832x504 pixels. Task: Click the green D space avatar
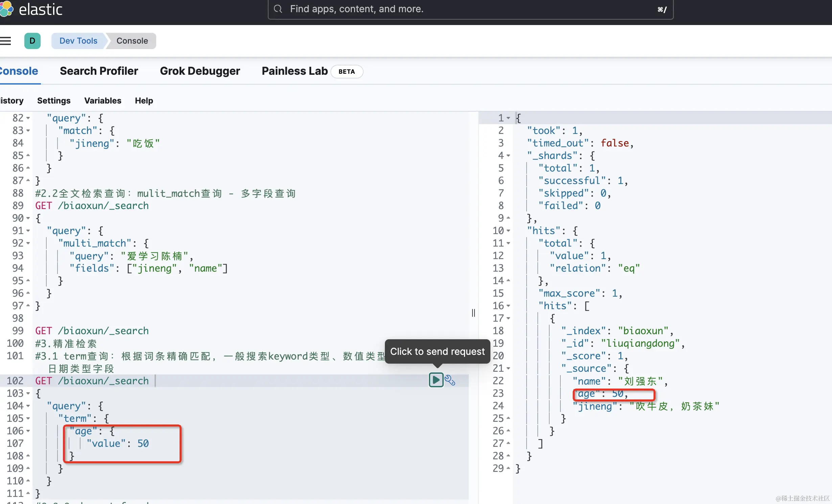tap(32, 41)
